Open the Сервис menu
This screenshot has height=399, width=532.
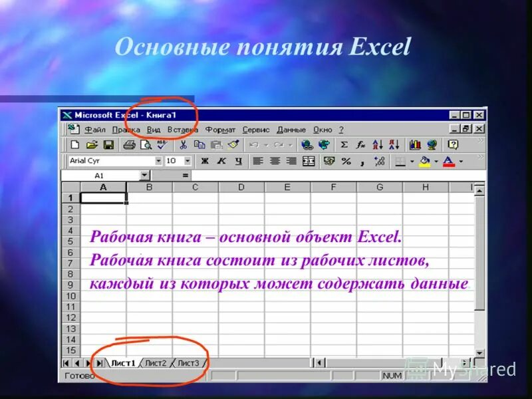(x=256, y=130)
